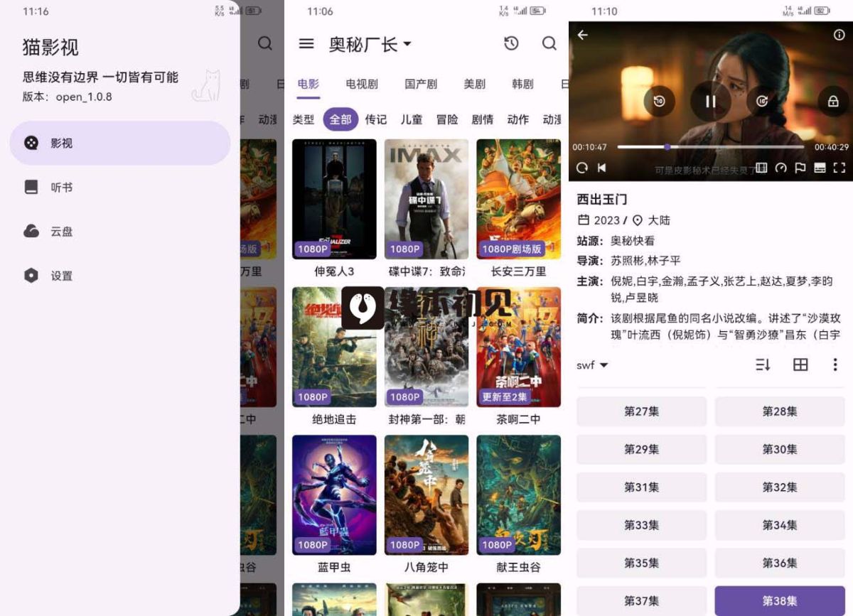
Task: Open the 长安三万里 poster with the 1080P剧场版 badge
Action: (x=519, y=199)
